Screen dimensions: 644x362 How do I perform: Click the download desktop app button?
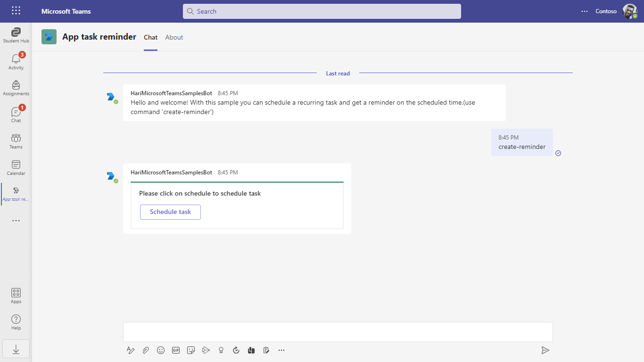click(16, 349)
